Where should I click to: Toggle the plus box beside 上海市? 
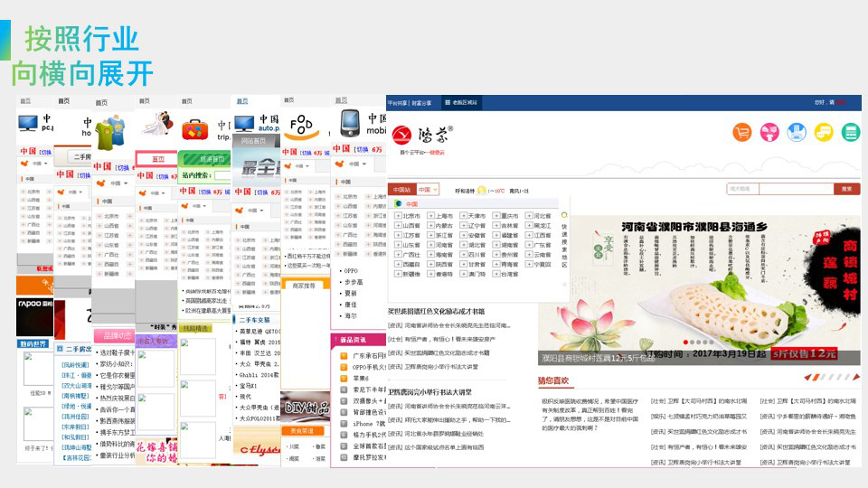coord(431,217)
